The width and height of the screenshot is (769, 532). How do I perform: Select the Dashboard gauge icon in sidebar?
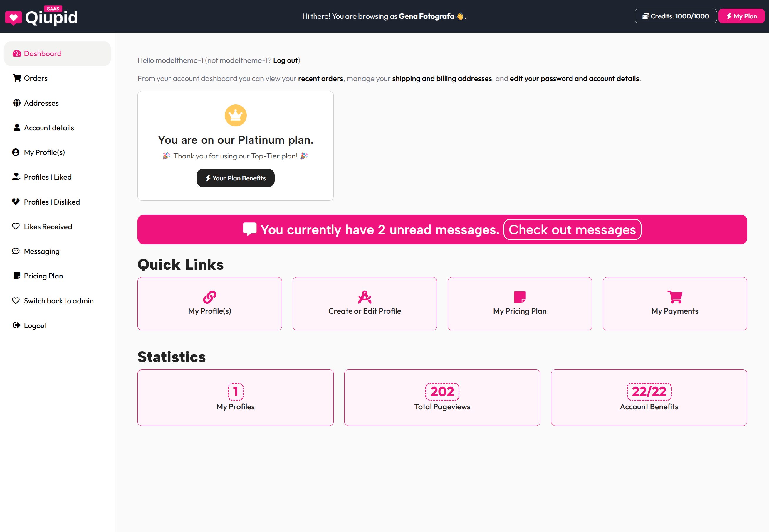(17, 53)
